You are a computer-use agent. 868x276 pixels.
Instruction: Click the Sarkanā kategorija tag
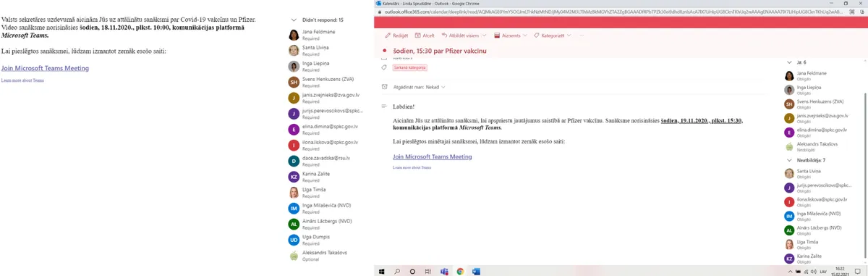pos(409,67)
